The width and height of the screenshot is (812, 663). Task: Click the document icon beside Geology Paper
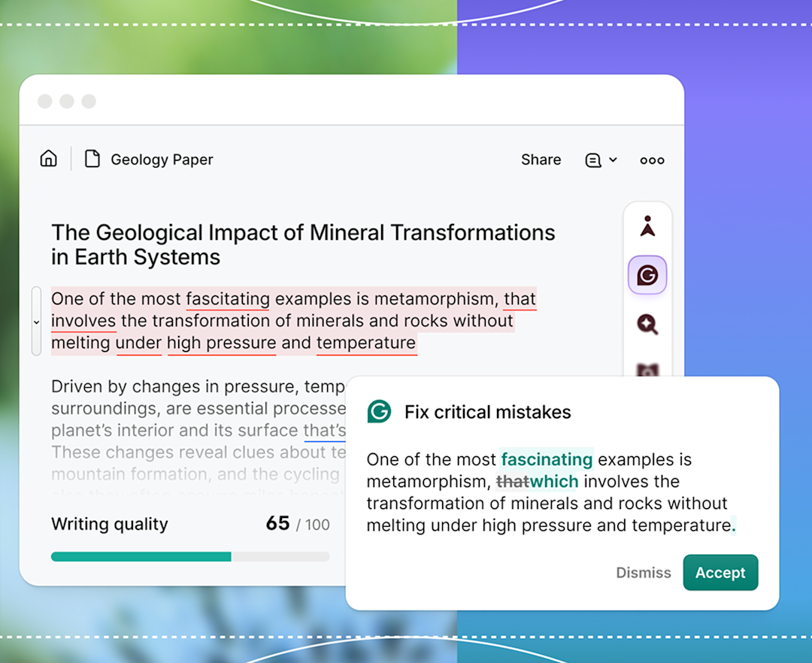click(x=92, y=159)
